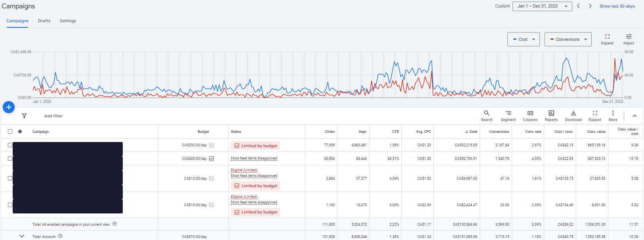Click help icon beside Total: Account
Viewport: 644px width, 240px height.
point(60,236)
